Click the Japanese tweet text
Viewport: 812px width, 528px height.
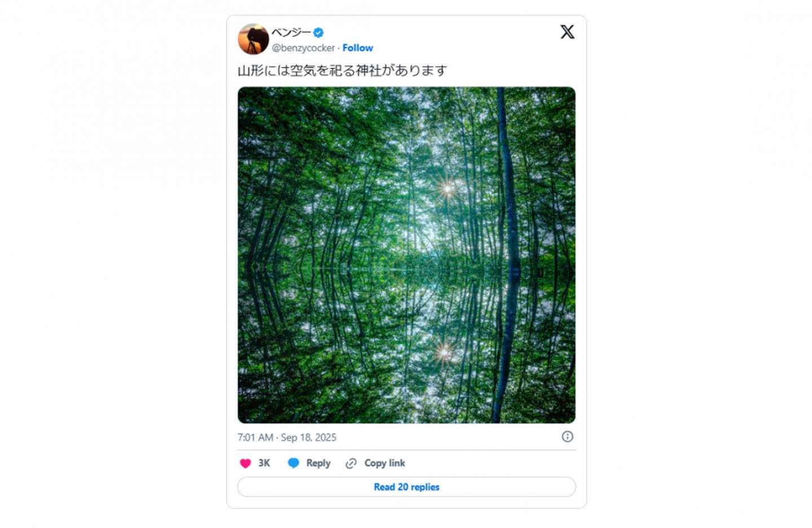pyautogui.click(x=342, y=71)
